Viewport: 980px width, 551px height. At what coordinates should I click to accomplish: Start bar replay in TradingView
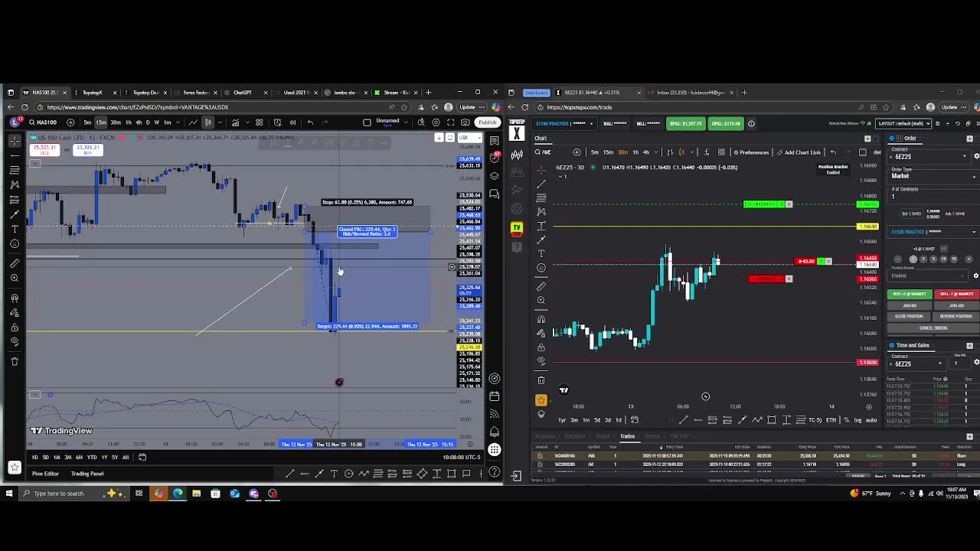pyautogui.click(x=292, y=122)
